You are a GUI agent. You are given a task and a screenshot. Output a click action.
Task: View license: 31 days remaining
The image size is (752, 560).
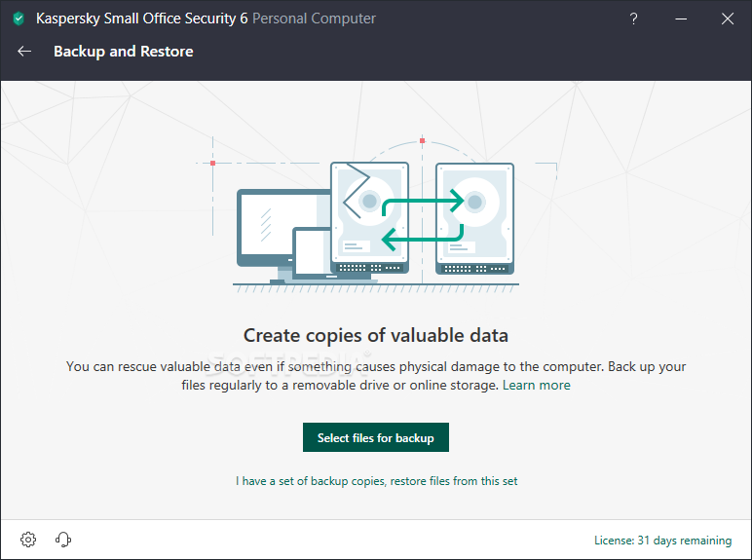[662, 541]
